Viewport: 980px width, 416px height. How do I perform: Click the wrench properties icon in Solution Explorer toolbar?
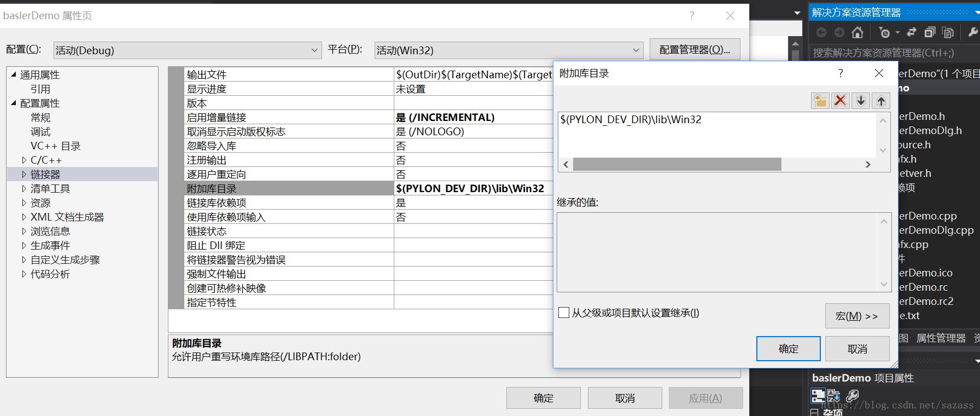click(973, 32)
